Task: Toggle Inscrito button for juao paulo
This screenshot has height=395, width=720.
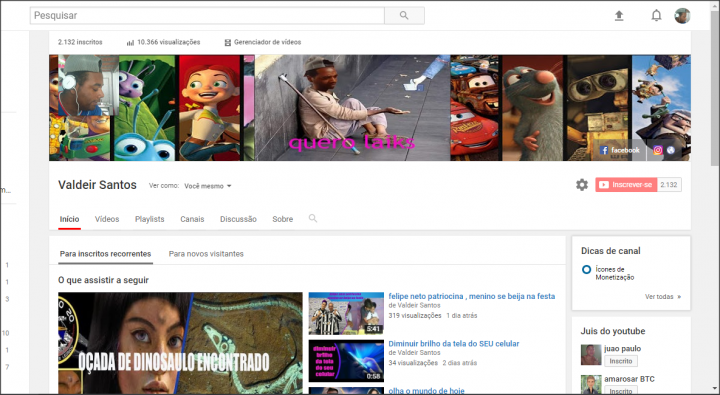Action: click(620, 361)
